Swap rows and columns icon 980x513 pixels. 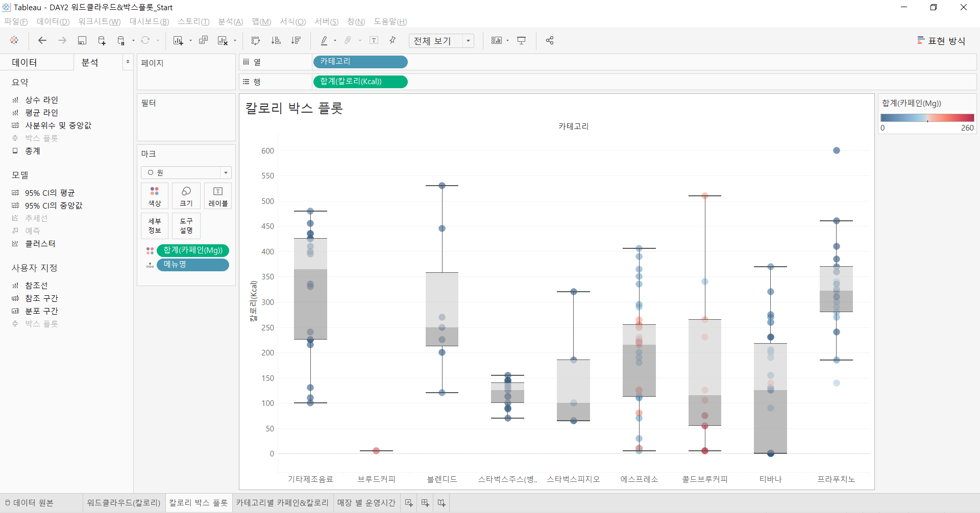(x=256, y=40)
